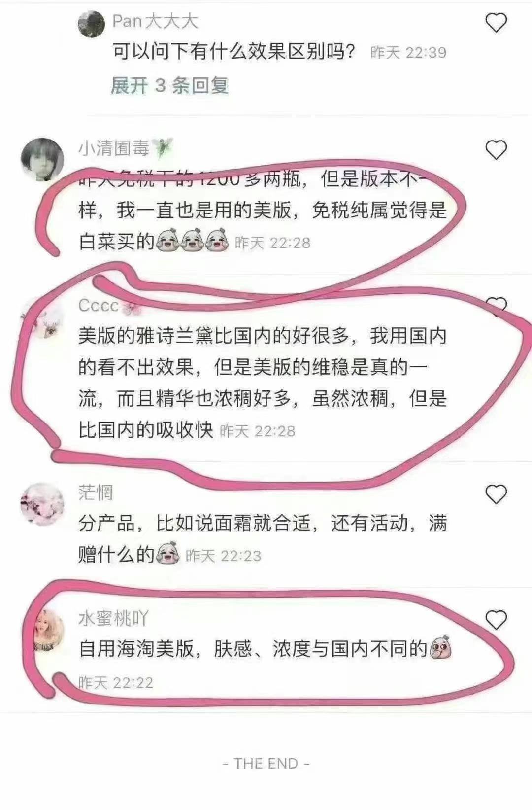Image resolution: width=532 pixels, height=810 pixels.
Task: Like 水蜜桃吖's comment heart icon
Action: (496, 620)
